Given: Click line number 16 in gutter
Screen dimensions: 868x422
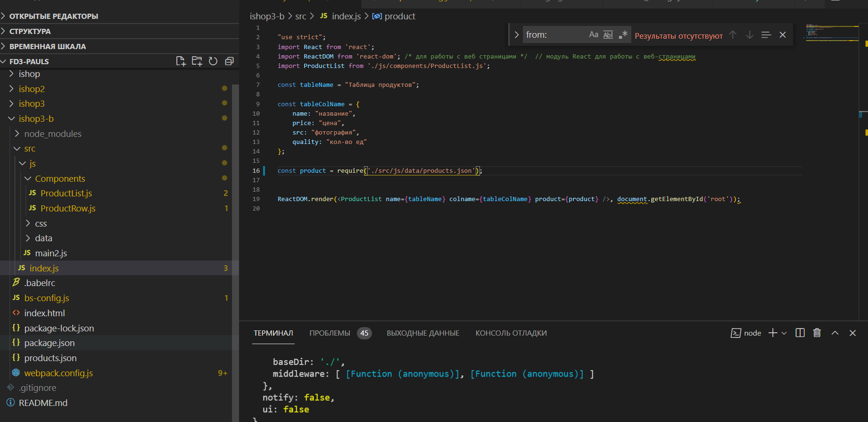Looking at the screenshot, I should tap(256, 170).
